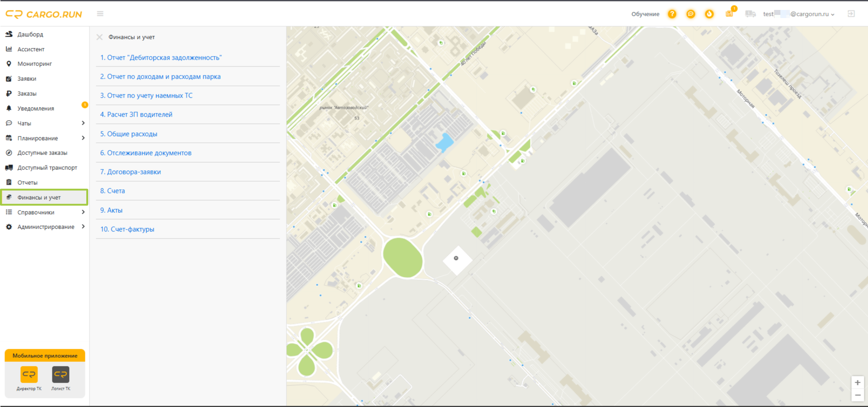Click the Мониторинг pin icon
This screenshot has width=868, height=407.
click(9, 64)
